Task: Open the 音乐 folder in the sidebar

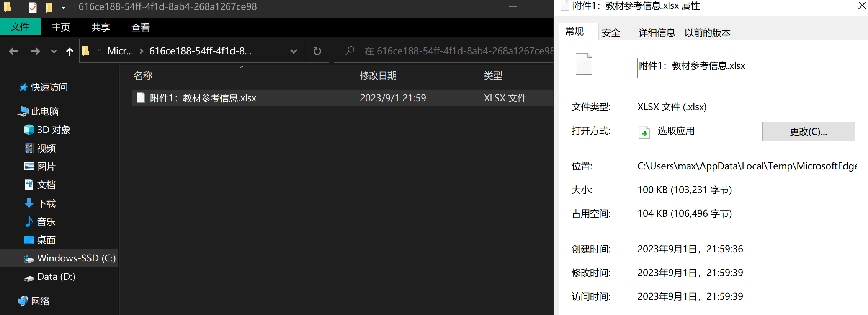Action: tap(40, 222)
